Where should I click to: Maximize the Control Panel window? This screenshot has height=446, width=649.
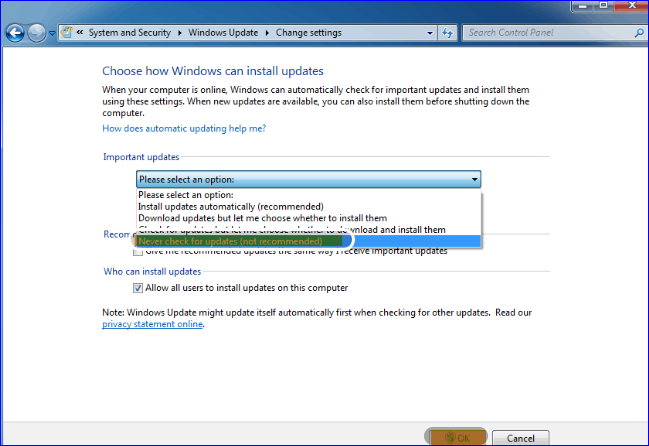604,6
